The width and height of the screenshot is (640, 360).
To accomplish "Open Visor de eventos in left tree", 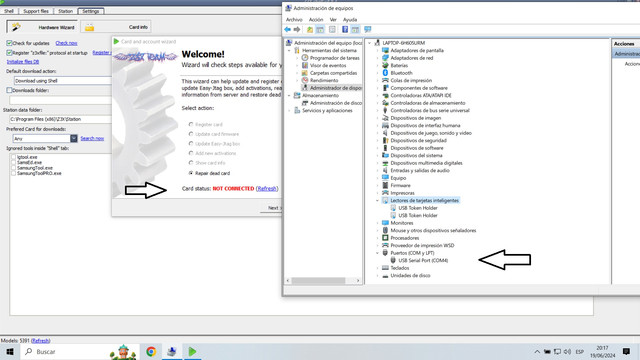I will (x=328, y=65).
